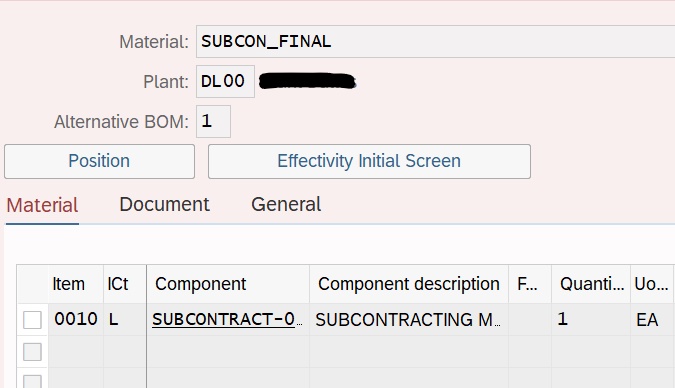The height and width of the screenshot is (388, 675).
Task: Switch to the General tab
Action: 286,205
